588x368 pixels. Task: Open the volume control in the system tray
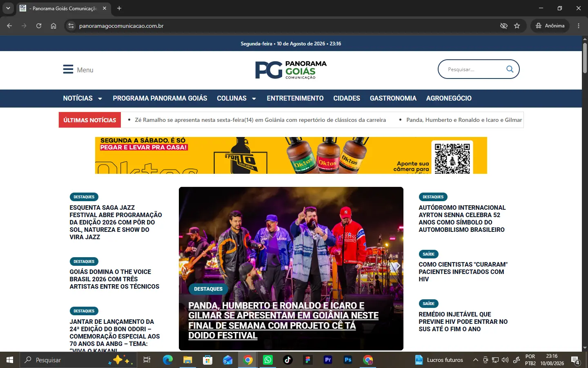[x=505, y=360]
